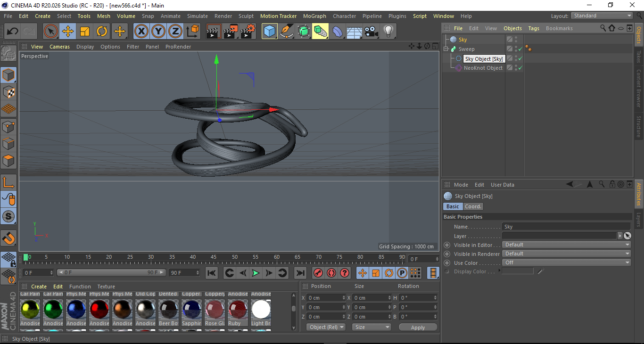Render the active view
Viewport: 644px width, 344px height.
[214, 32]
